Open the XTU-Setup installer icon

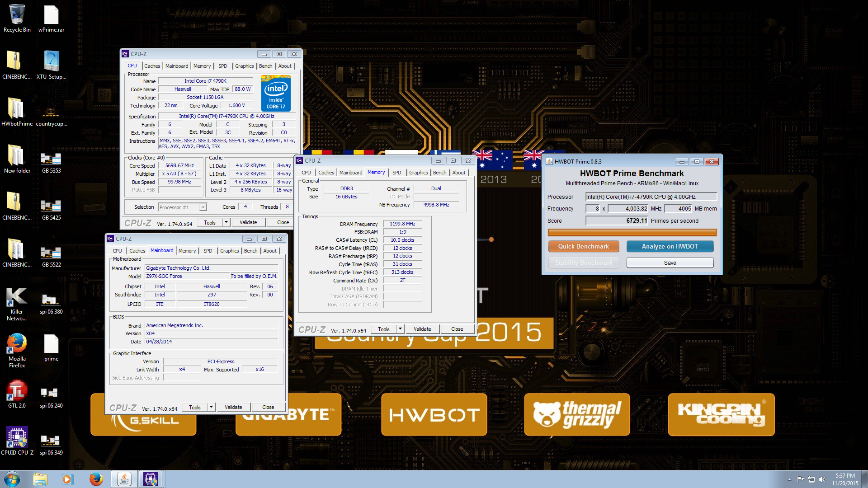(x=51, y=66)
